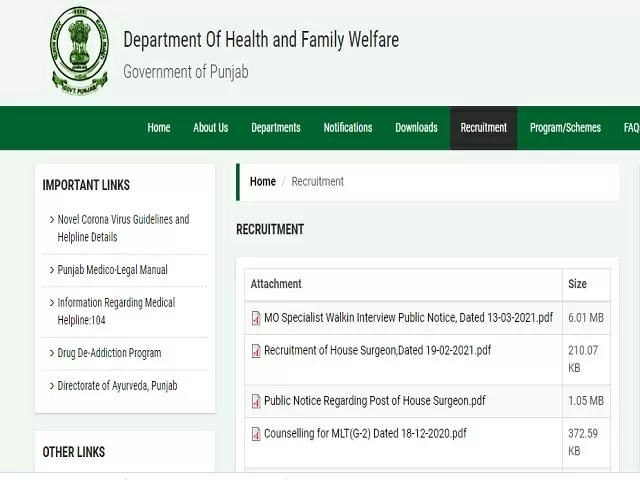Image resolution: width=640 pixels, height=480 pixels.
Task: Click the 1.05 MB size cell
Action: [x=586, y=401]
